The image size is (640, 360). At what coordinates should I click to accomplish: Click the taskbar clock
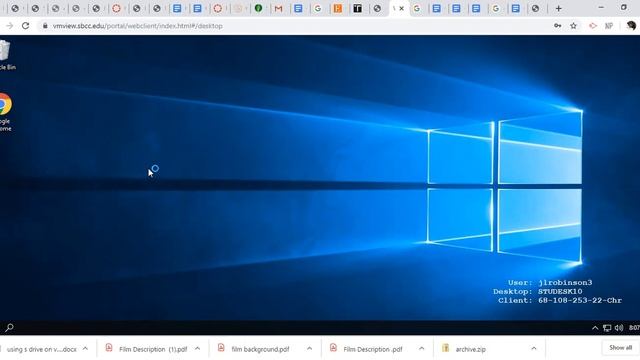[x=634, y=328]
